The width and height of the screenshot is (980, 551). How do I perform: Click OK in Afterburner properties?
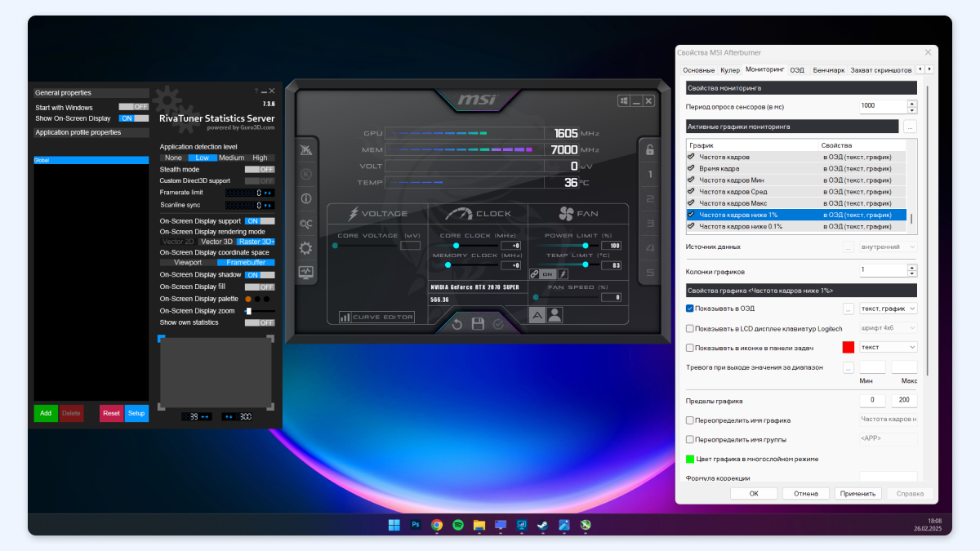click(754, 493)
